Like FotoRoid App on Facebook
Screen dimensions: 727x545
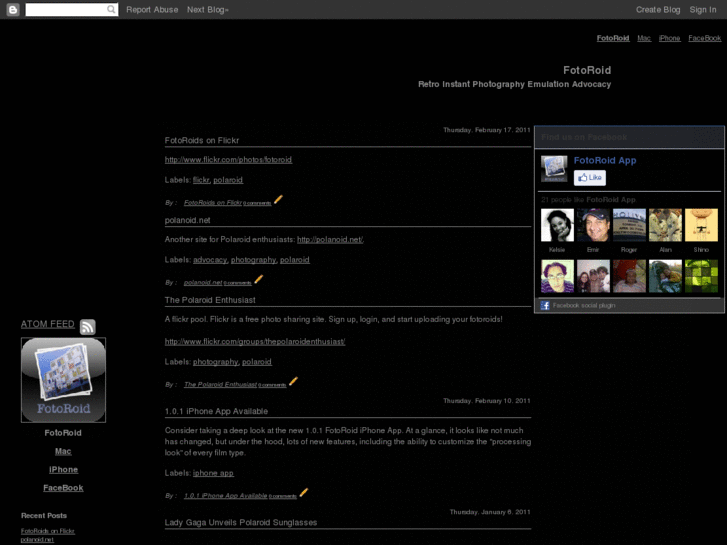click(590, 178)
